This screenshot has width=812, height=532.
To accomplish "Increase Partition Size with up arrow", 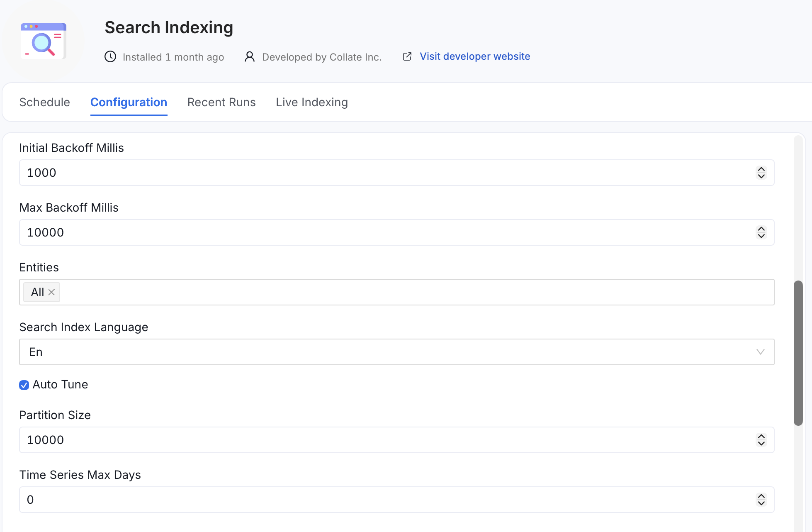I will (761, 436).
